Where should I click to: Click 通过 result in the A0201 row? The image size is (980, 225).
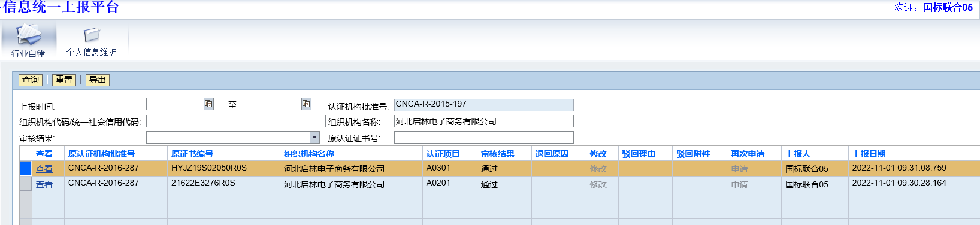(489, 184)
